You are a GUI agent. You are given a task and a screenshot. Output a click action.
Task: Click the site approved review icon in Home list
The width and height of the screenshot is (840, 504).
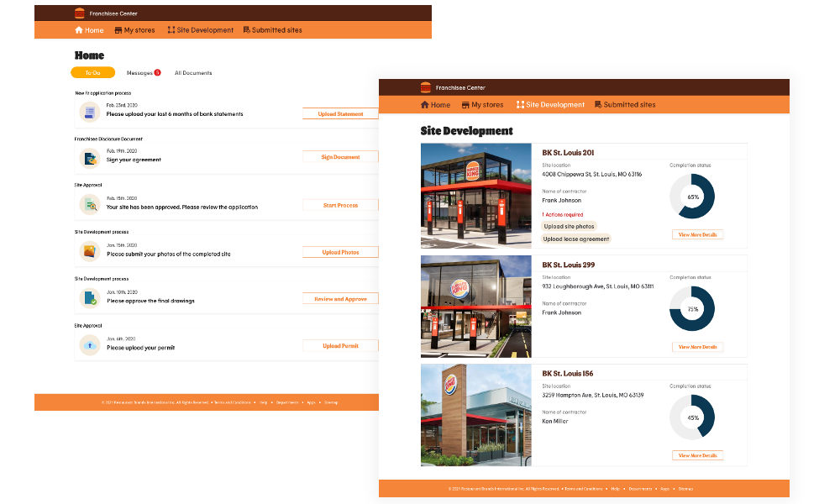point(90,205)
